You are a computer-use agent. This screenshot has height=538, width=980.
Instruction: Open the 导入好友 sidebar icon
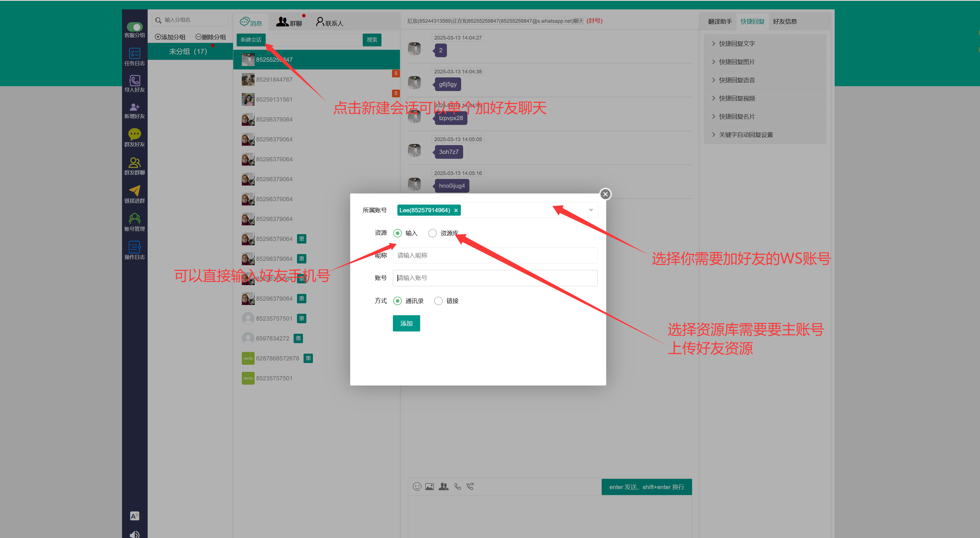coord(134,80)
